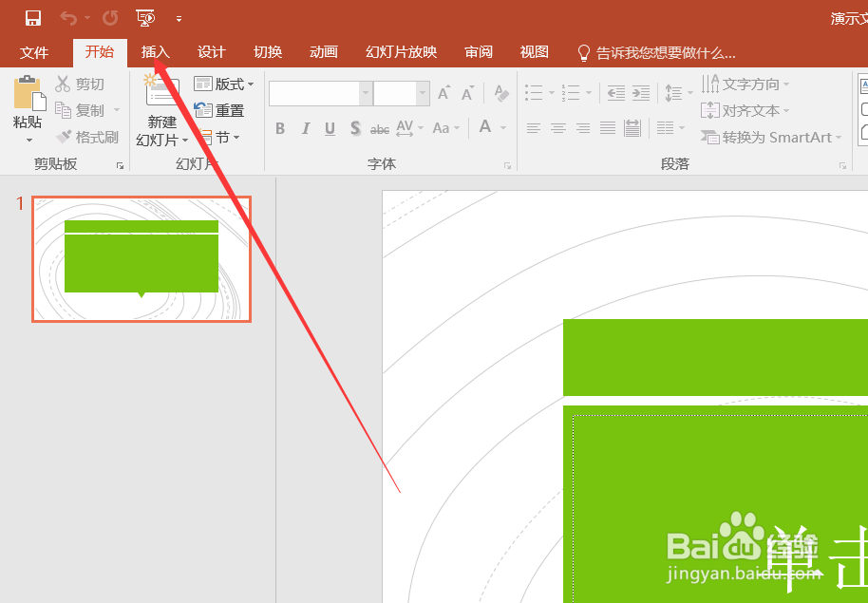
Task: Toggle Bold formatting
Action: tap(280, 128)
